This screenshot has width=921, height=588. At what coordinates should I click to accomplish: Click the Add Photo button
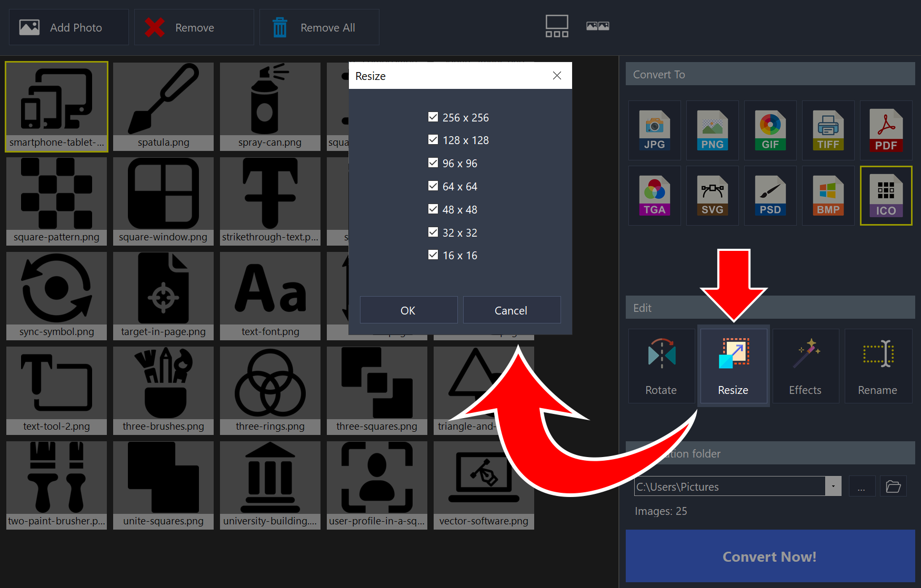point(69,27)
